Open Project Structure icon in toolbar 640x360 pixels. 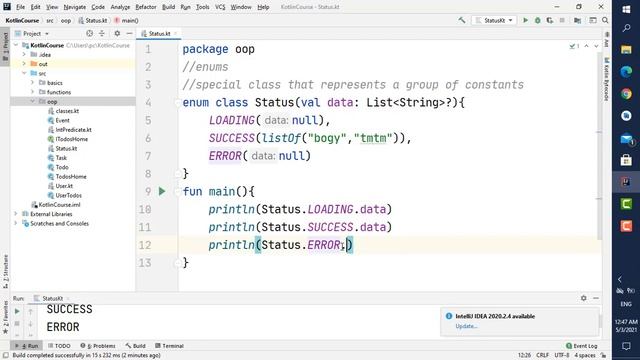578,20
